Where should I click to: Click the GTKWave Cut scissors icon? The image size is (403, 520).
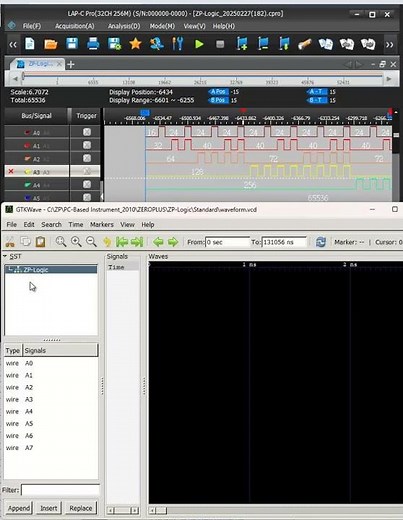(10, 242)
